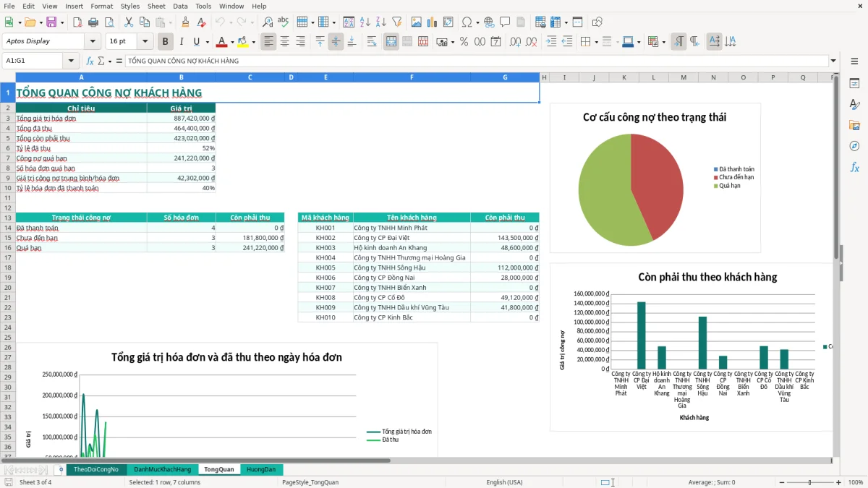This screenshot has height=488, width=868.
Task: Toggle Bold formatting
Action: point(166,42)
